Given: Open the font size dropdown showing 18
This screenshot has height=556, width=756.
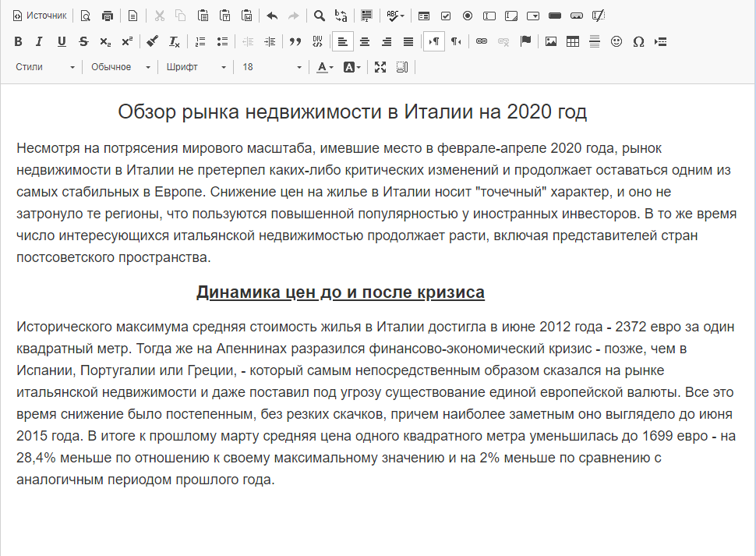Looking at the screenshot, I should [271, 67].
